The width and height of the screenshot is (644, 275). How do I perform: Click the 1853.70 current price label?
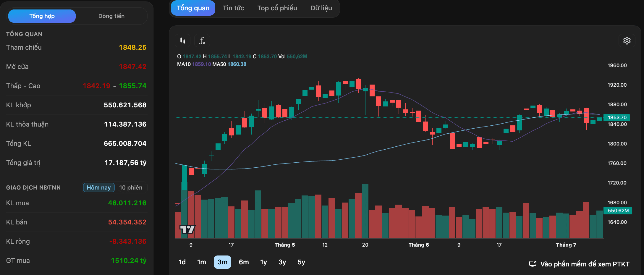tap(617, 117)
